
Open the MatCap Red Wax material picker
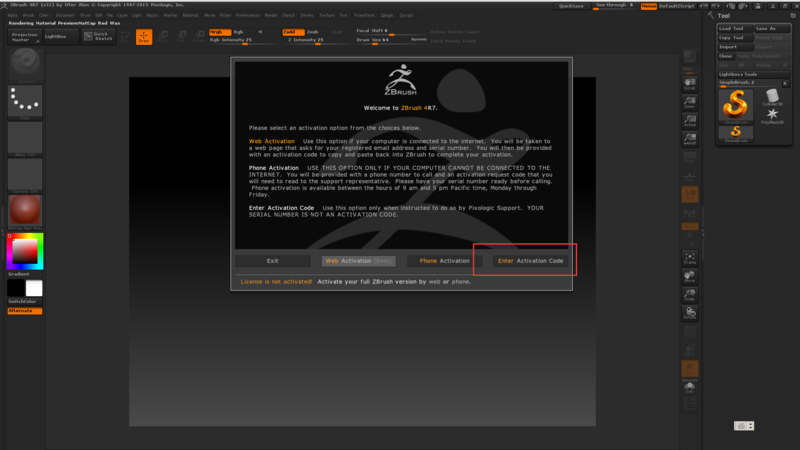point(24,210)
